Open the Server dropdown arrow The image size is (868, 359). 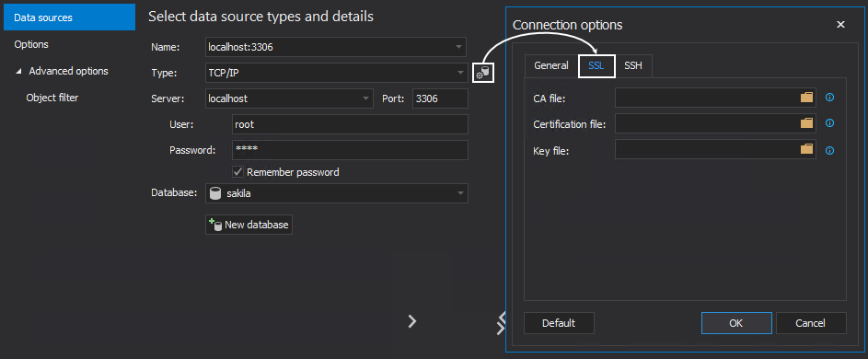(366, 98)
